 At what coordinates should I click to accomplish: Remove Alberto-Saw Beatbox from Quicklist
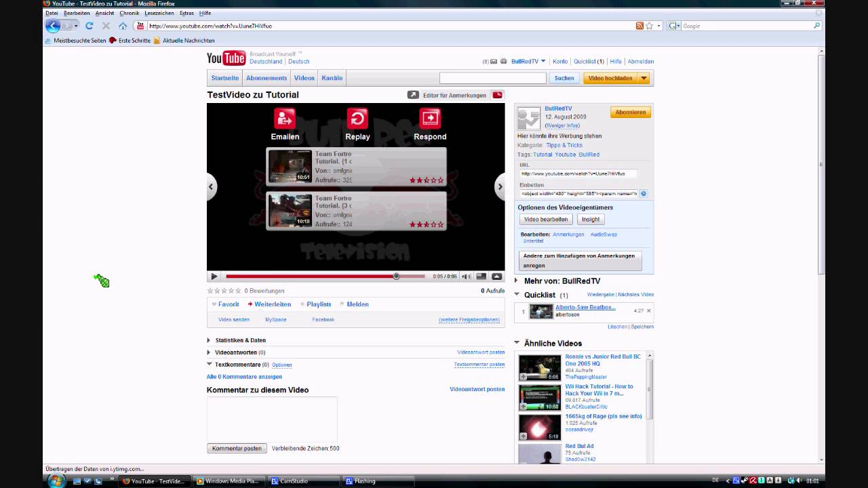point(649,311)
